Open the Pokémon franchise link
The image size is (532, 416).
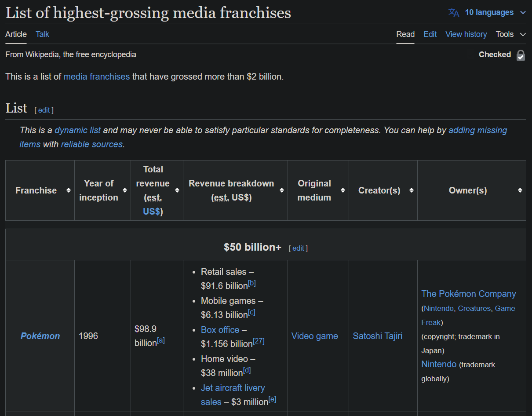(x=40, y=336)
